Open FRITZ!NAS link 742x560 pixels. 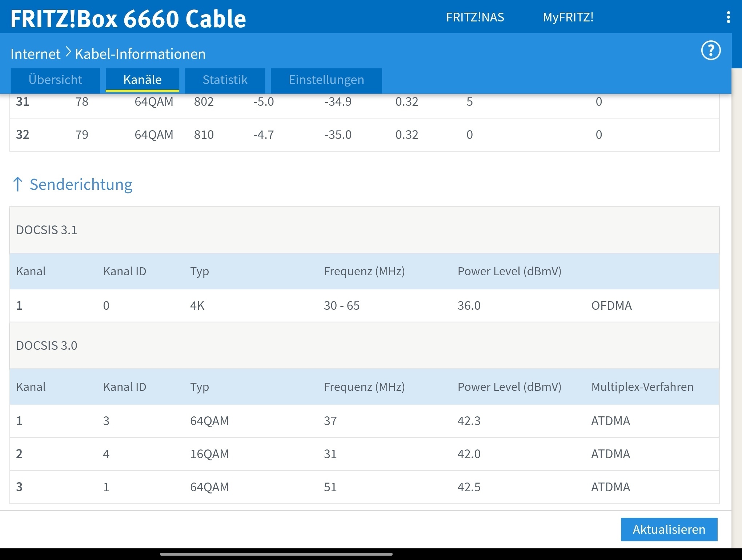(475, 17)
